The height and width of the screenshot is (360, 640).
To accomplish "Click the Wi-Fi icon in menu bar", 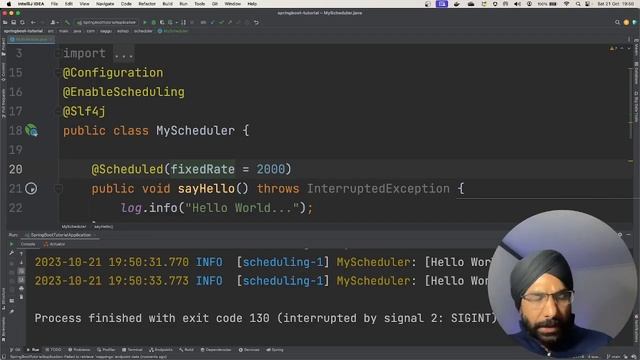I will click(x=567, y=4).
